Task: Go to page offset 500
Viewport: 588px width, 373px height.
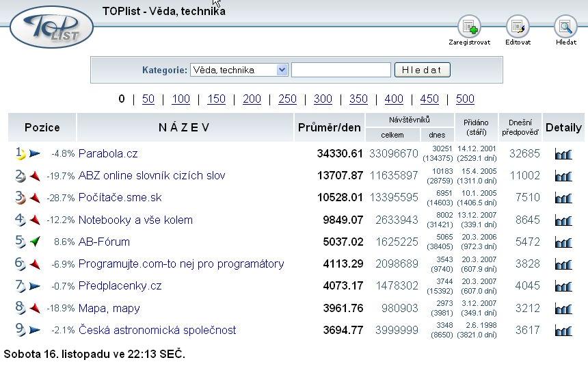Action: click(x=465, y=99)
